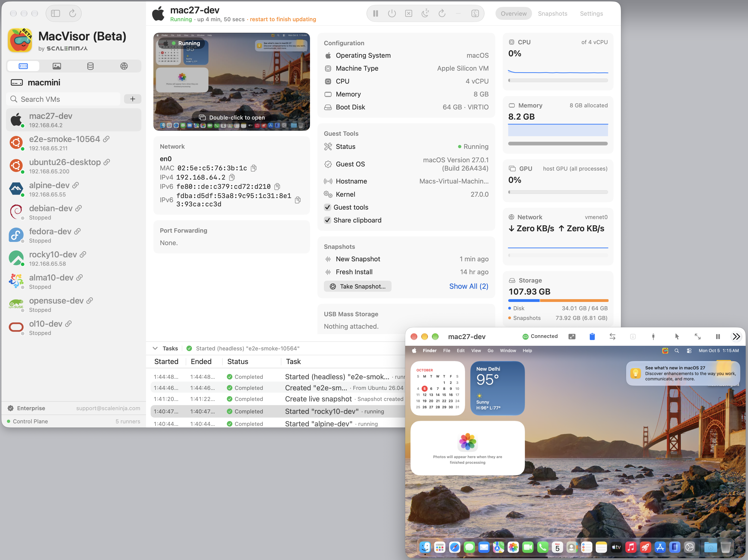Viewport: 748px width, 560px height.
Task: Switch to the Snapshots tab
Action: click(553, 14)
